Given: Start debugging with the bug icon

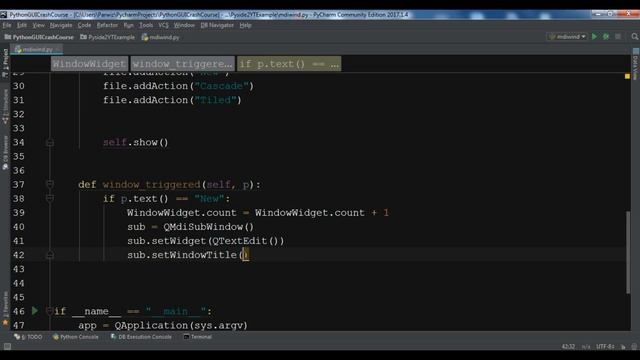Looking at the screenshot, I should [606, 37].
